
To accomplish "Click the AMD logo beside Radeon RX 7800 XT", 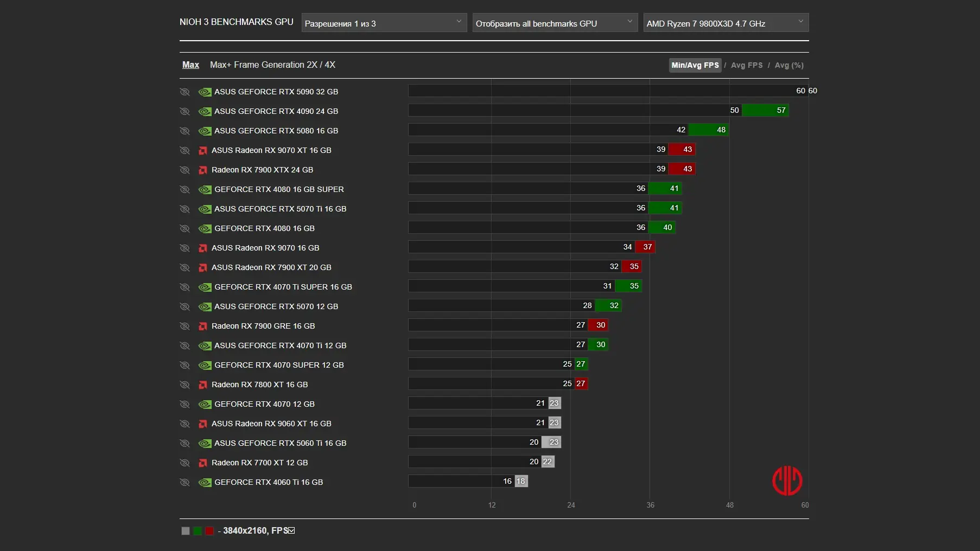I will [203, 385].
